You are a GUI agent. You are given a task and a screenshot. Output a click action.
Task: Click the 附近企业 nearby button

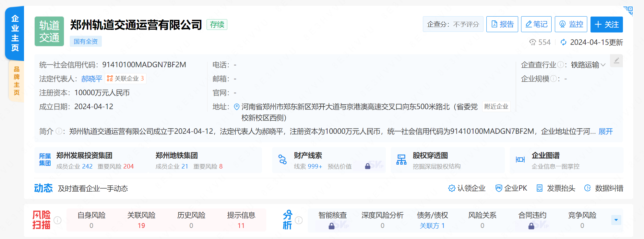pos(496,107)
